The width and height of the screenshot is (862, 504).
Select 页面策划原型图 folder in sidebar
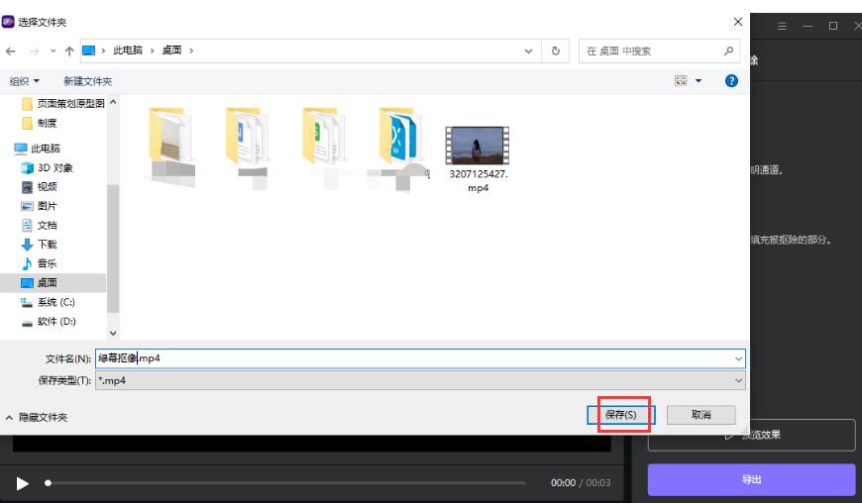(62, 103)
